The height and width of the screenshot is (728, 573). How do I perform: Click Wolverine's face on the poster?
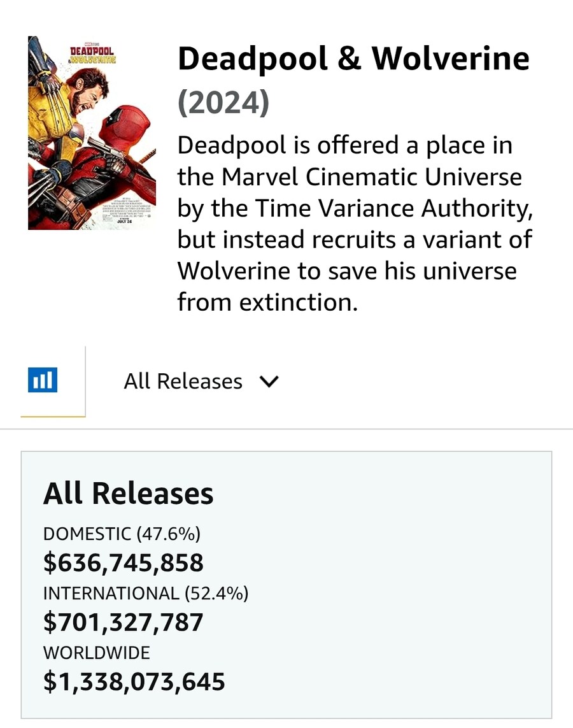coord(87,99)
